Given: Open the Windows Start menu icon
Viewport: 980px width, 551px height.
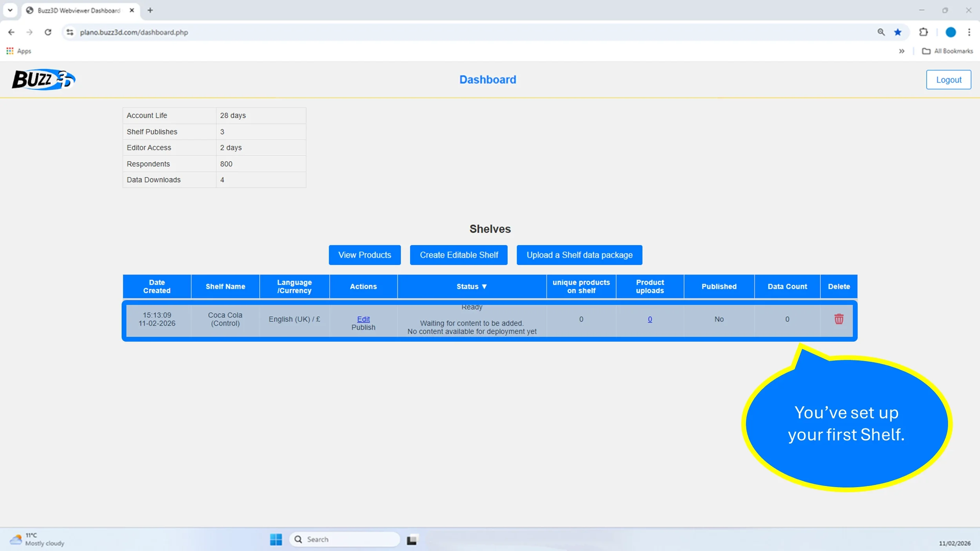Looking at the screenshot, I should [x=276, y=539].
